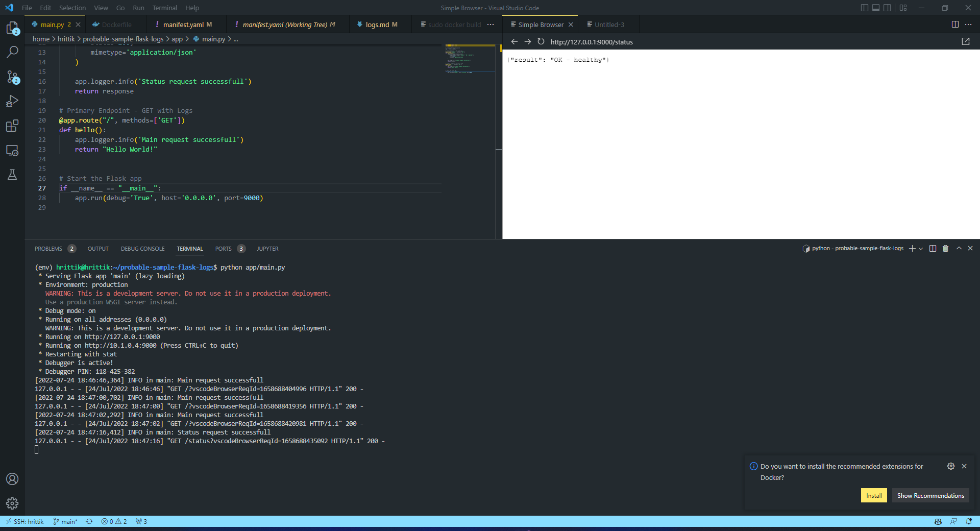
Task: Click the Simple Browser URL field
Action: [753, 42]
